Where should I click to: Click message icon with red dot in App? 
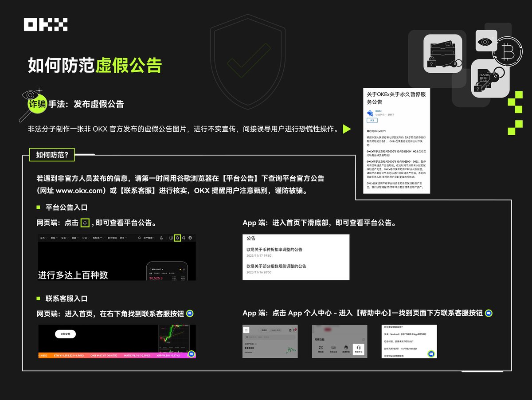coord(295,330)
